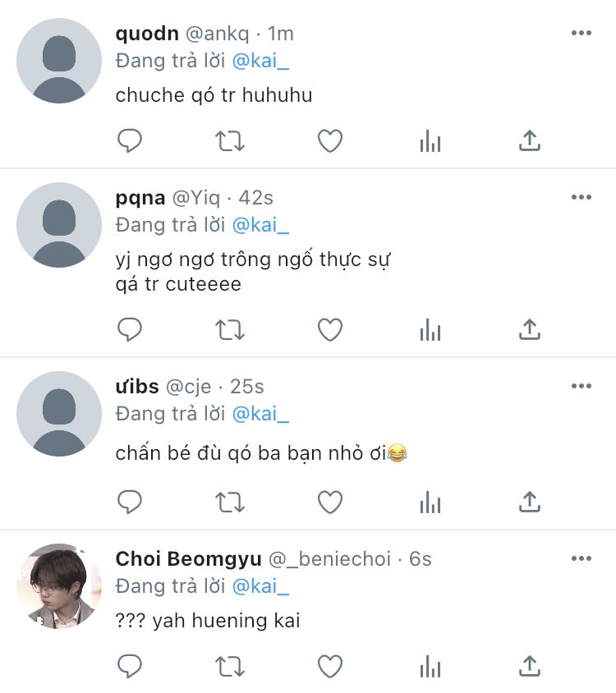Retweet quodn's reply
Screen dimensions: 616x693
tap(230, 141)
